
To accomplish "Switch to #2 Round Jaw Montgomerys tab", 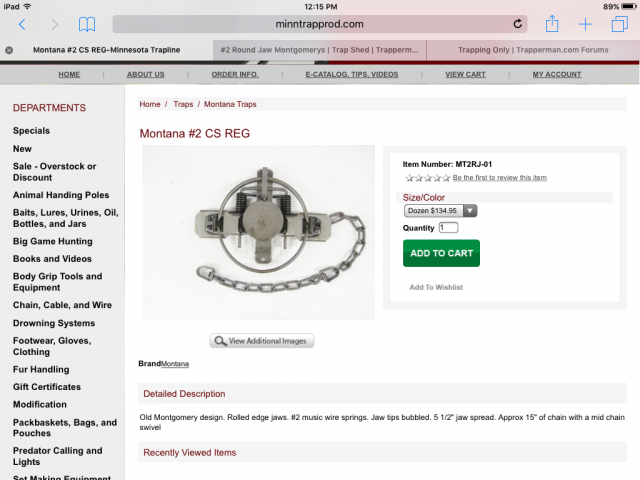I will coord(319,50).
